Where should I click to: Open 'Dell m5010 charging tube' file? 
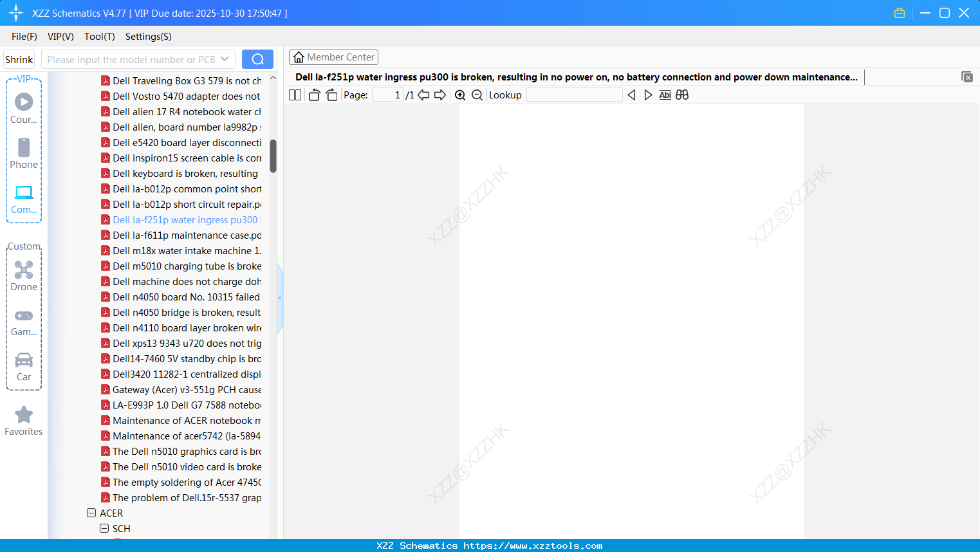click(x=181, y=266)
